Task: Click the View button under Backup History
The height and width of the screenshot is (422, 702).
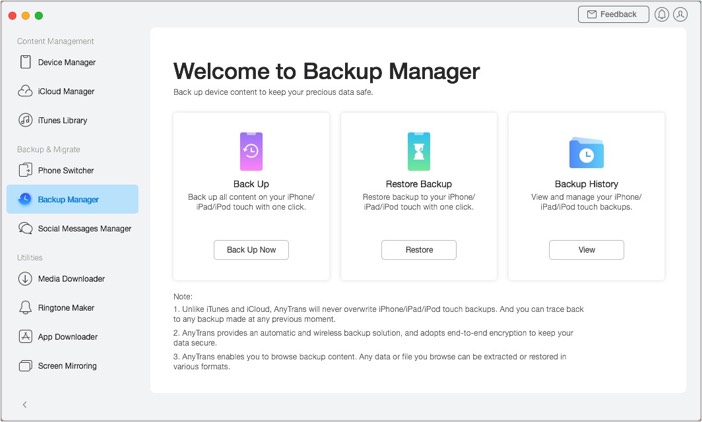Action: click(586, 250)
